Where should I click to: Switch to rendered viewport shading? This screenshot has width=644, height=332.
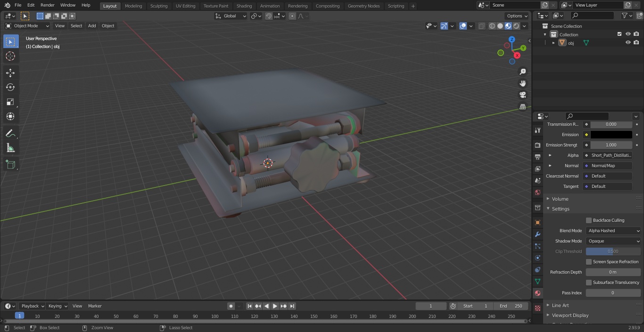click(x=516, y=26)
